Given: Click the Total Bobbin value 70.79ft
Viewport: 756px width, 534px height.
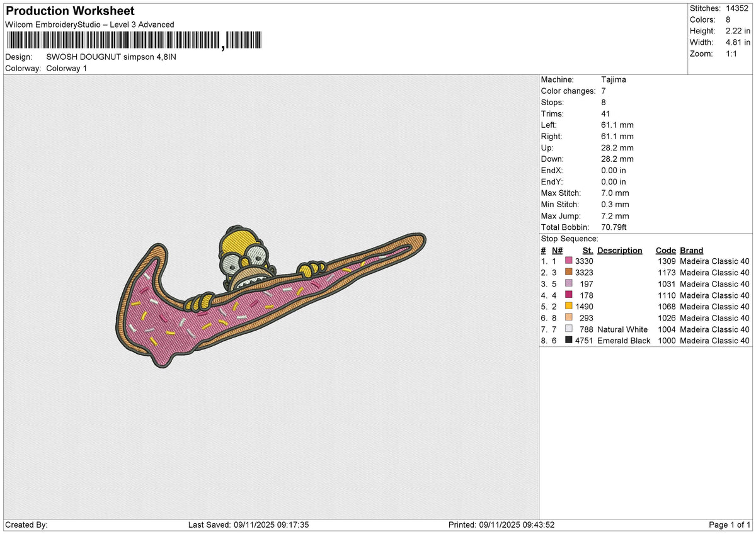Looking at the screenshot, I should 614,227.
